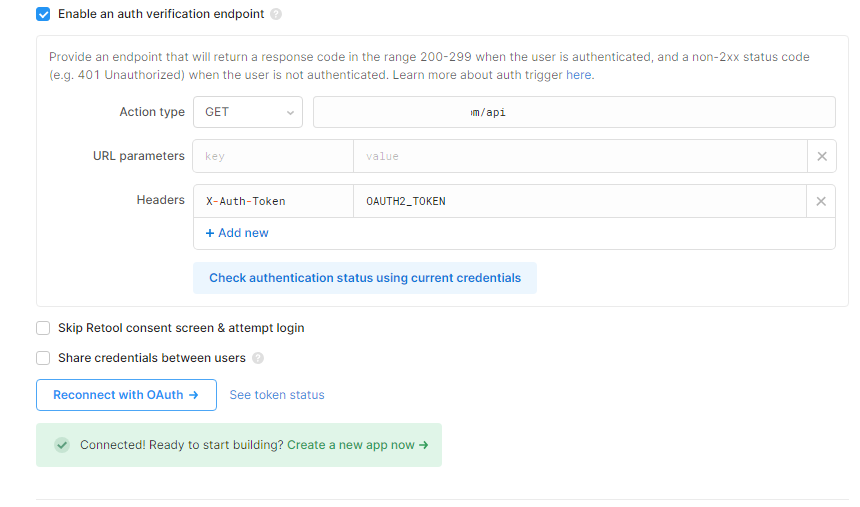The height and width of the screenshot is (507, 860).
Task: Uncheck Enable an auth verification endpoint
Action: coord(43,14)
